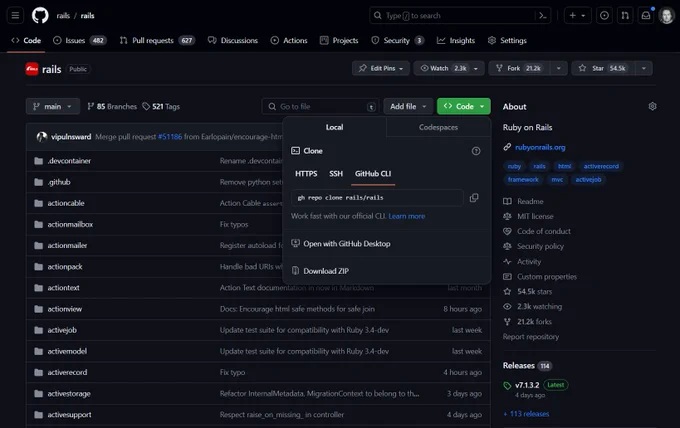Open the 85 Branches link

112,106
